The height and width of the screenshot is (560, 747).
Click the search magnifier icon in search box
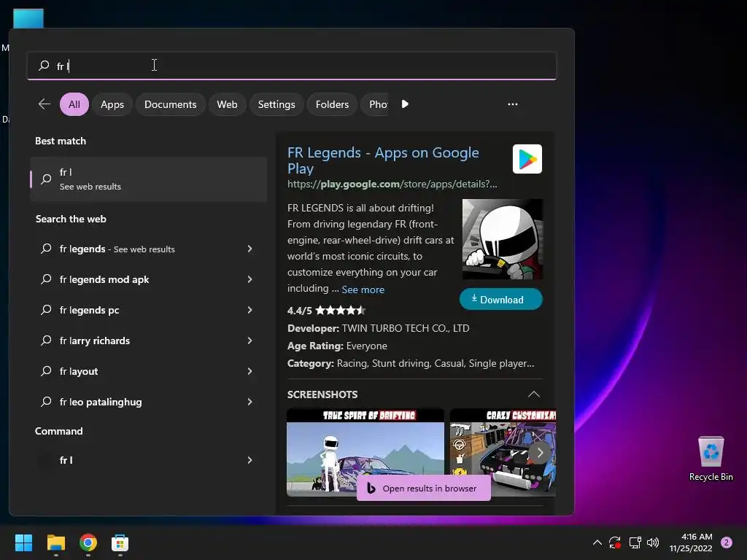tap(44, 65)
